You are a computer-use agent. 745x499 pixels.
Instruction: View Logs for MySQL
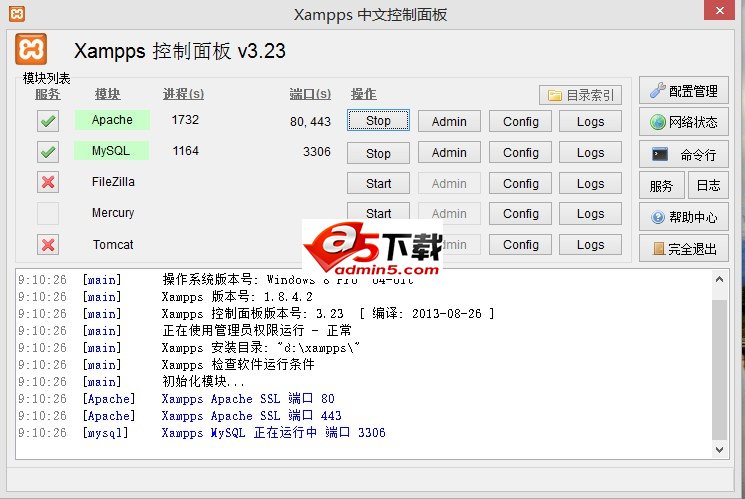pyautogui.click(x=591, y=153)
